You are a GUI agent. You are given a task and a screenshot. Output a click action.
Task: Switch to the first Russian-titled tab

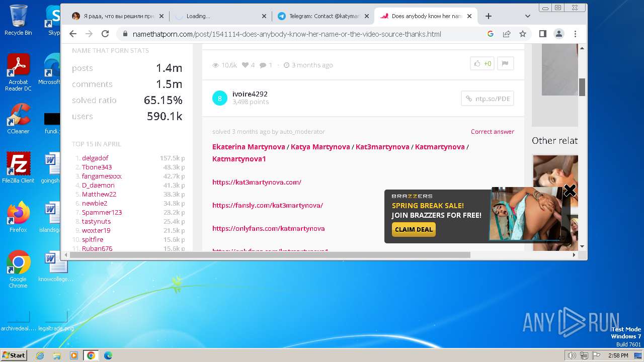[118, 16]
